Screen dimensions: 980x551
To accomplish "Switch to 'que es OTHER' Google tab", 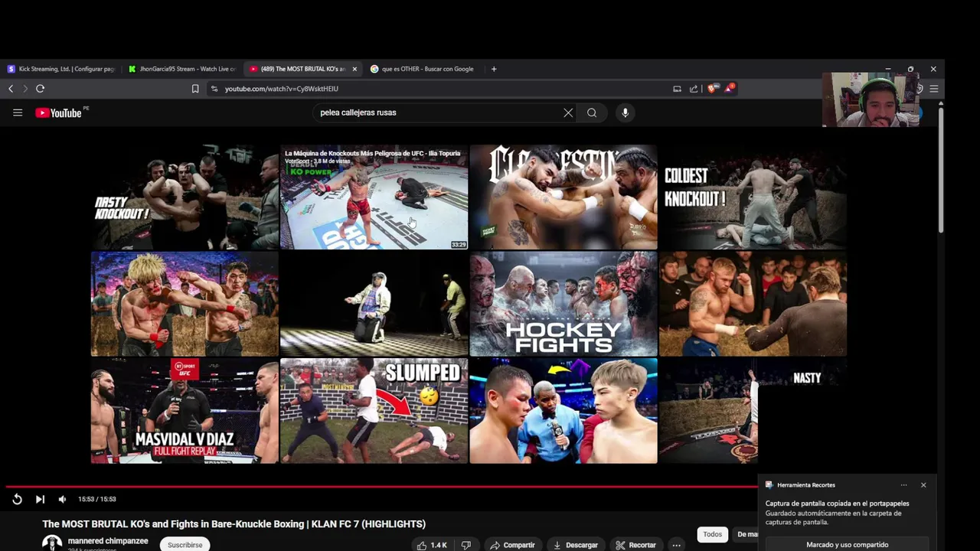I will coord(423,69).
